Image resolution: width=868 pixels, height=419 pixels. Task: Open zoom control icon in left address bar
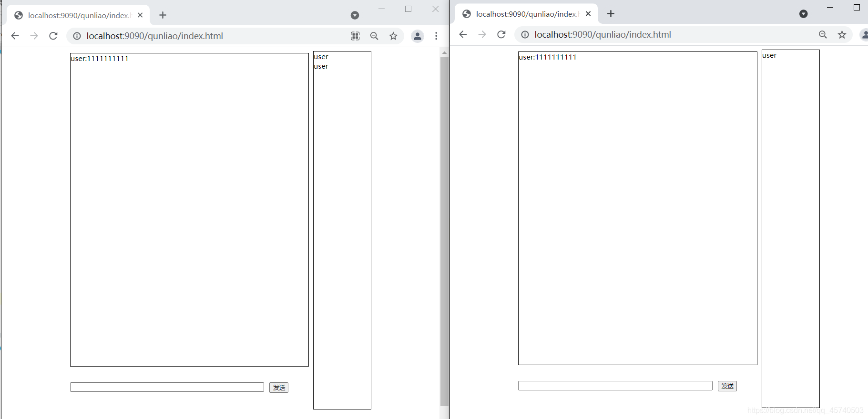pyautogui.click(x=374, y=36)
